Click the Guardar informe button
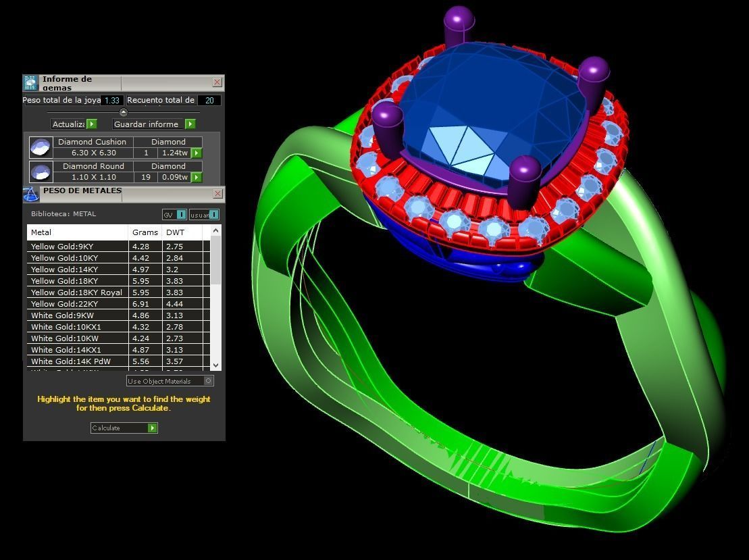 (154, 124)
